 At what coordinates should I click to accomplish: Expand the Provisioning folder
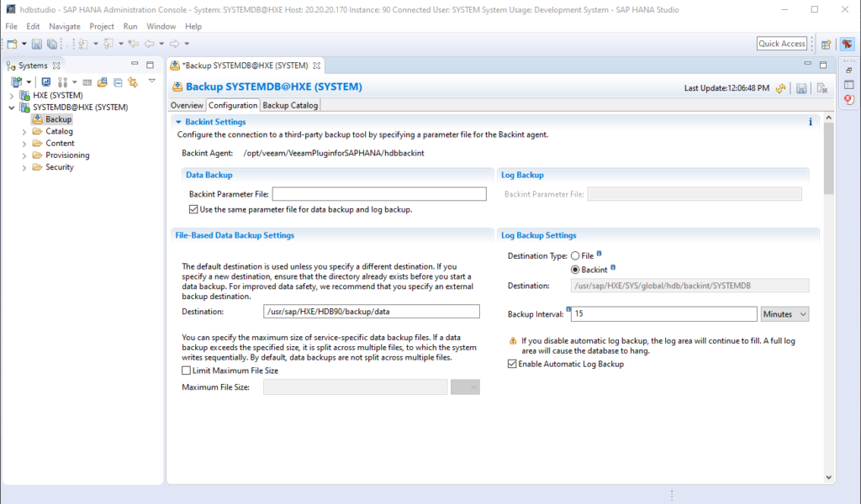pyautogui.click(x=24, y=155)
